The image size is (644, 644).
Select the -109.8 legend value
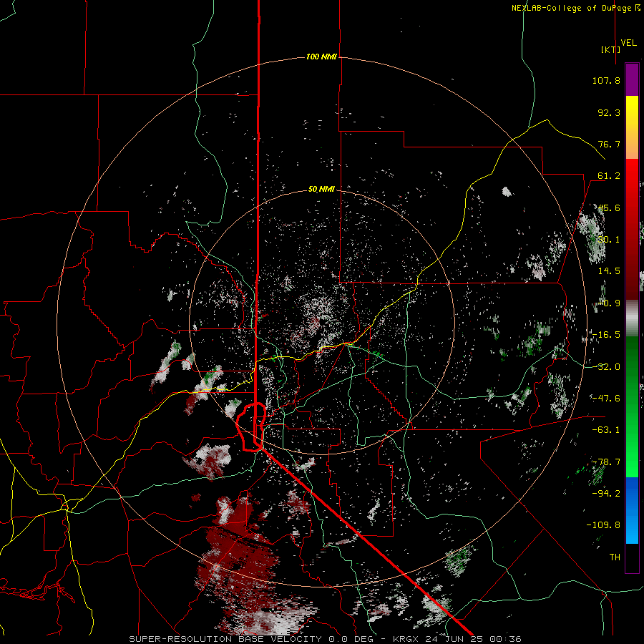(603, 525)
